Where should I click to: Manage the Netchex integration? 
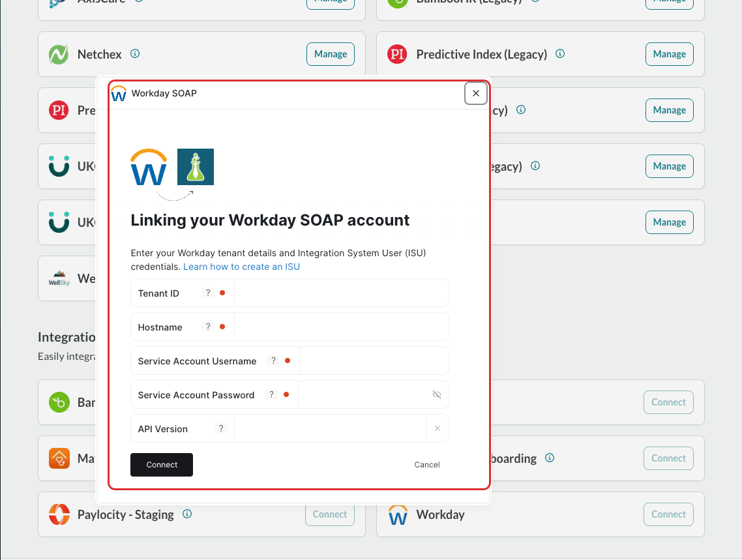331,54
